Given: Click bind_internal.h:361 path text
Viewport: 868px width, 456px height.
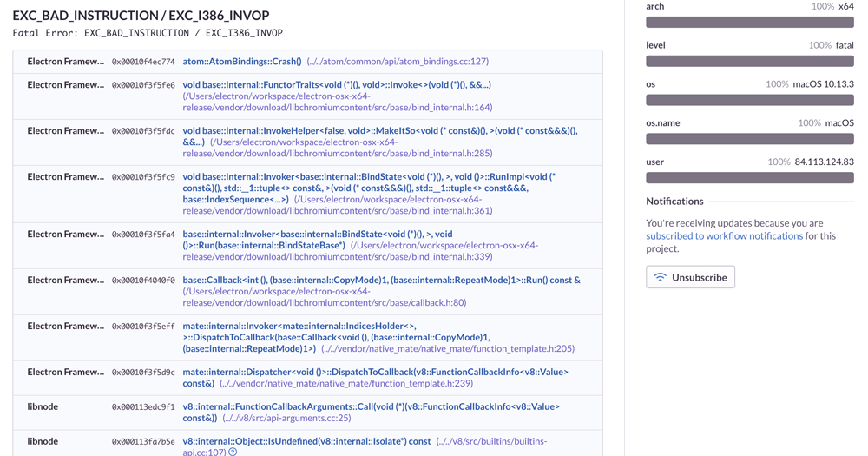Looking at the screenshot, I should pos(337,205).
